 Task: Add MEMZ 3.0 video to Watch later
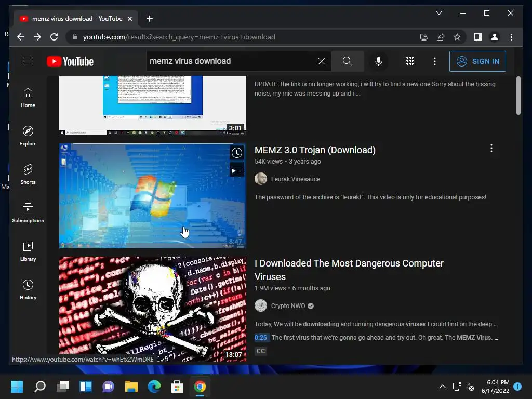[237, 153]
